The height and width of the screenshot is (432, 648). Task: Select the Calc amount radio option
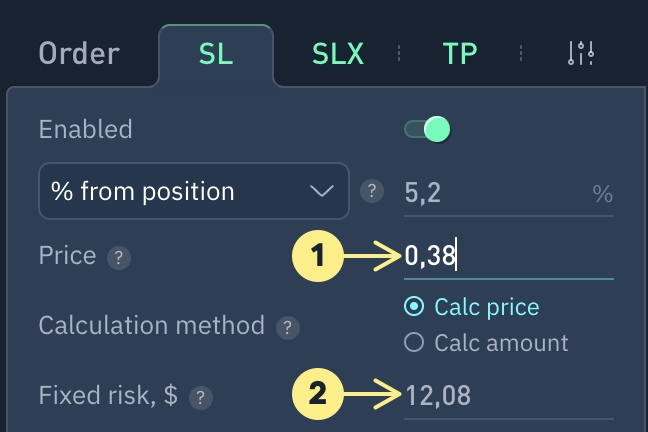click(x=414, y=343)
